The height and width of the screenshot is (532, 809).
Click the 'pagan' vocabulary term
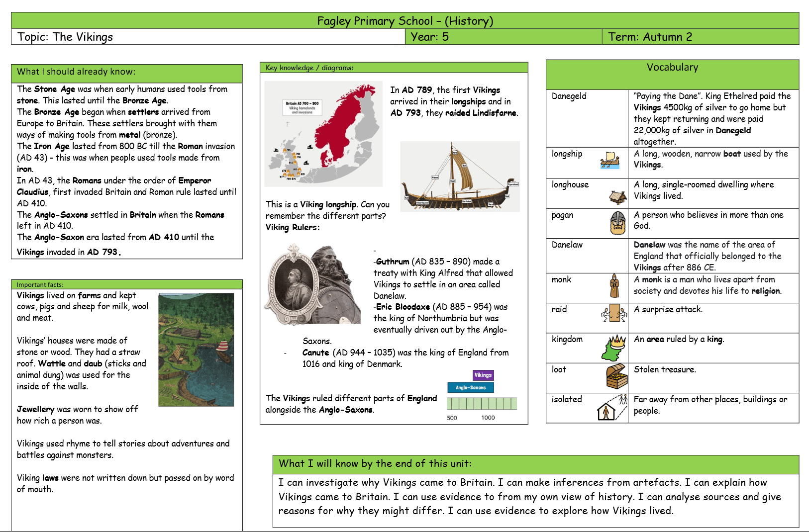tap(562, 215)
